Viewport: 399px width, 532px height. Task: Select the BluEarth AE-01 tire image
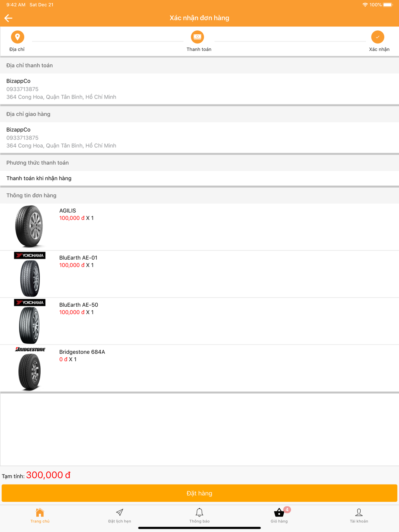click(30, 274)
